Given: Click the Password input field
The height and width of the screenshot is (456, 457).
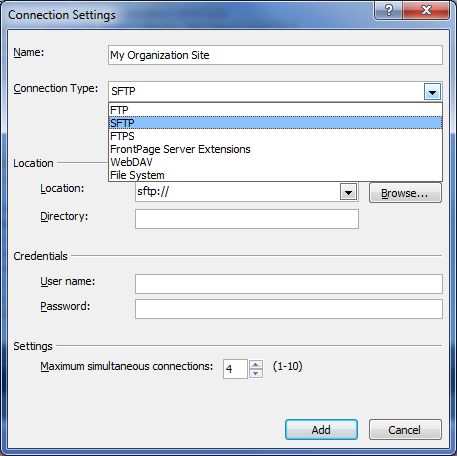Looking at the screenshot, I should pos(289,309).
